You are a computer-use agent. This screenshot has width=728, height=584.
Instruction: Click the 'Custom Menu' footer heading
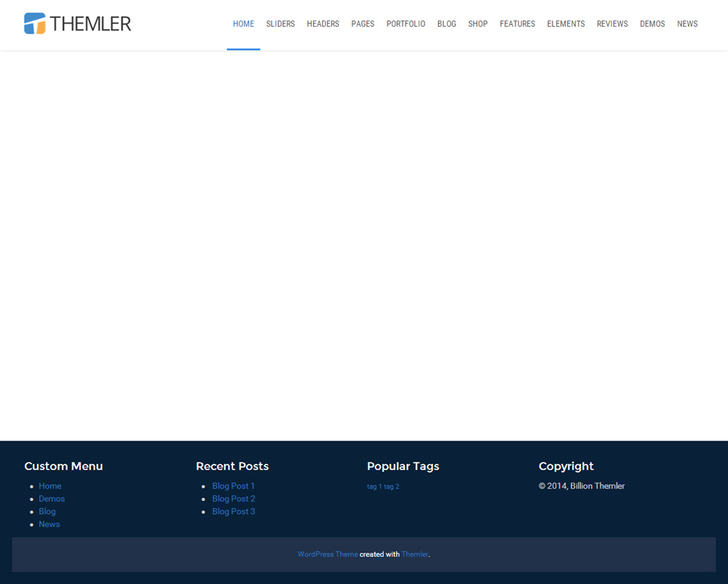63,466
